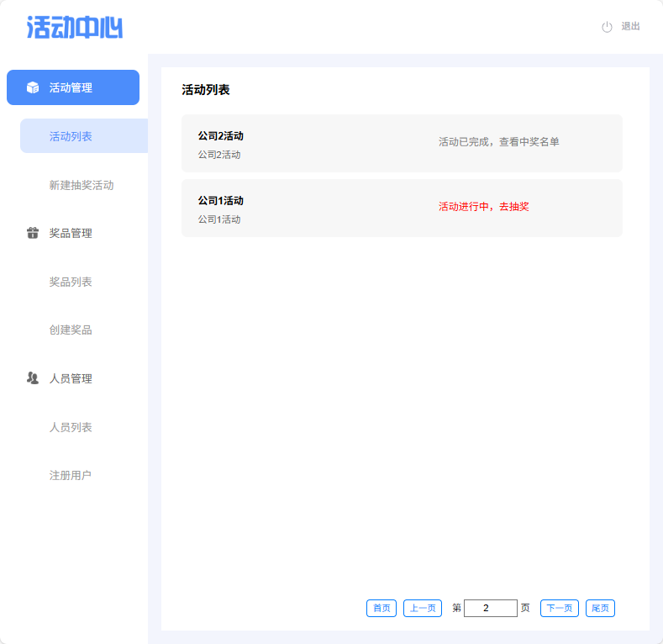Open the 活动管理 menu section

coord(73,87)
